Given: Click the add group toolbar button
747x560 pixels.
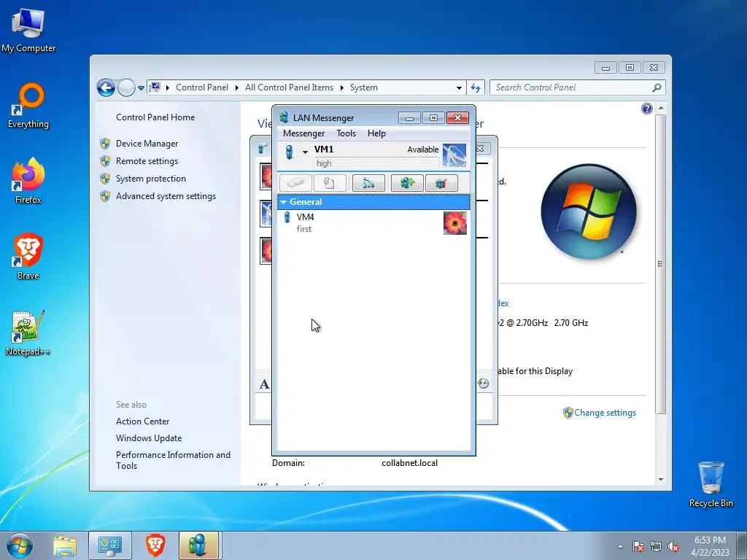Looking at the screenshot, I should tap(407, 183).
